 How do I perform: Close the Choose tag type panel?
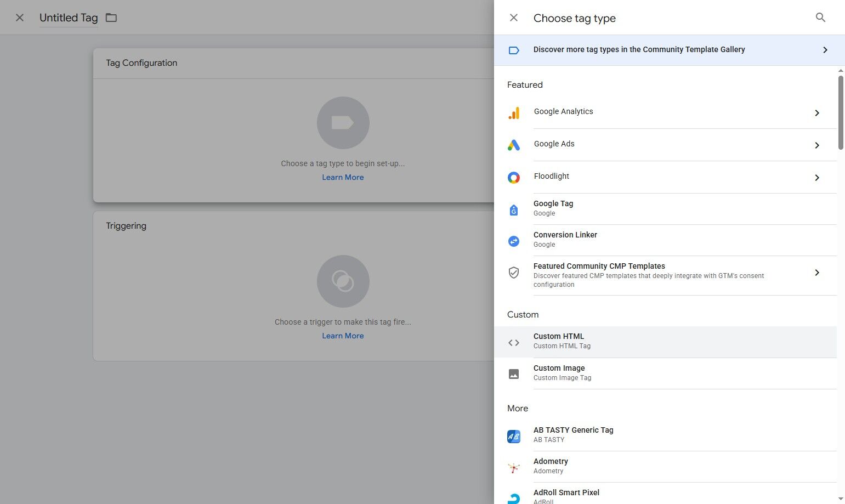click(514, 18)
